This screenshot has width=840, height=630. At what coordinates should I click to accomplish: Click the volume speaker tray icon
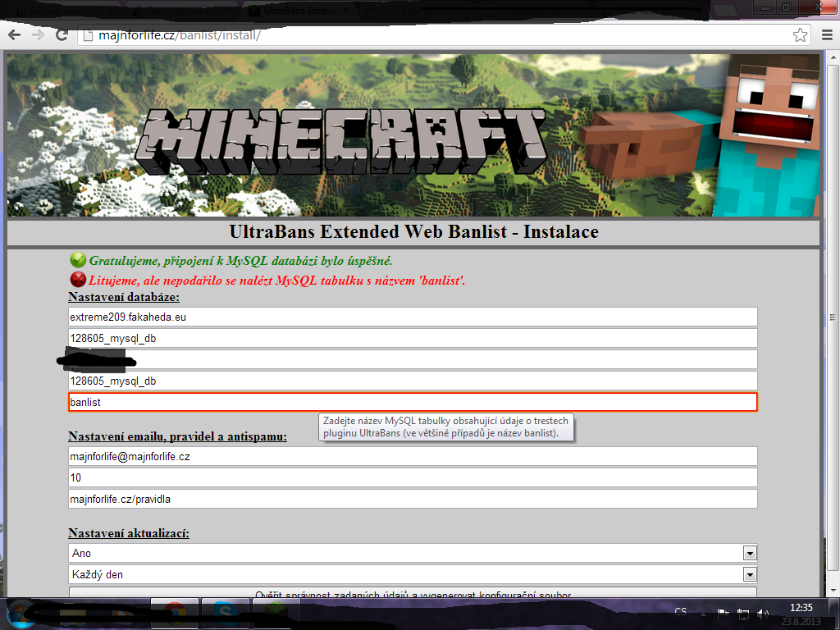click(x=763, y=614)
